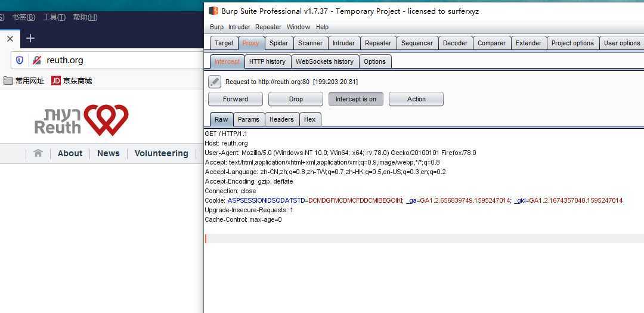Click the home icon in Reuth navigation
The height and width of the screenshot is (313, 644).
[38, 153]
